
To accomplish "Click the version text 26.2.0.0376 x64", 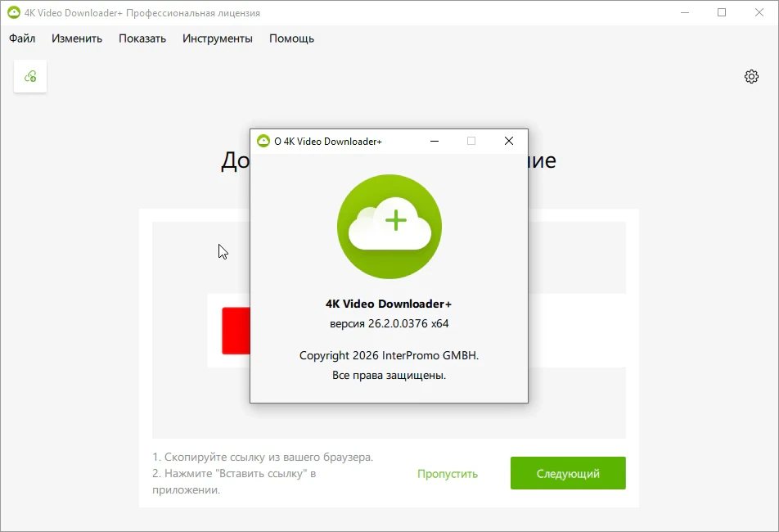I will tap(389, 324).
